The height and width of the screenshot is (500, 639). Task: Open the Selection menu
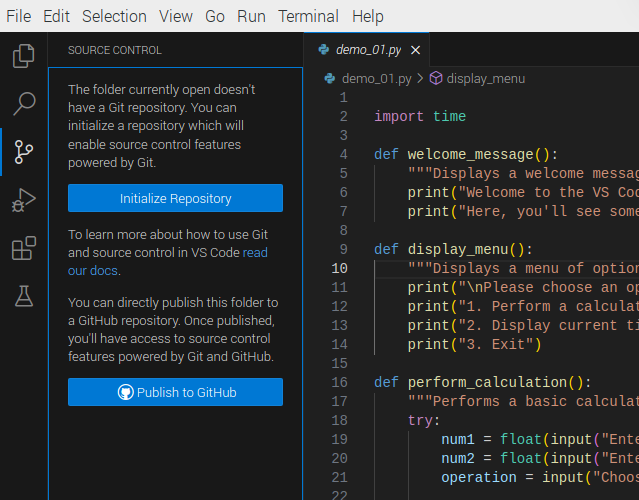114,16
